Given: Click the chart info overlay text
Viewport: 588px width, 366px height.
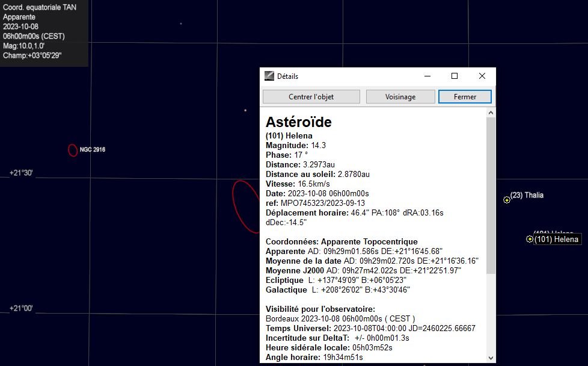Looking at the screenshot, I should pos(42,31).
